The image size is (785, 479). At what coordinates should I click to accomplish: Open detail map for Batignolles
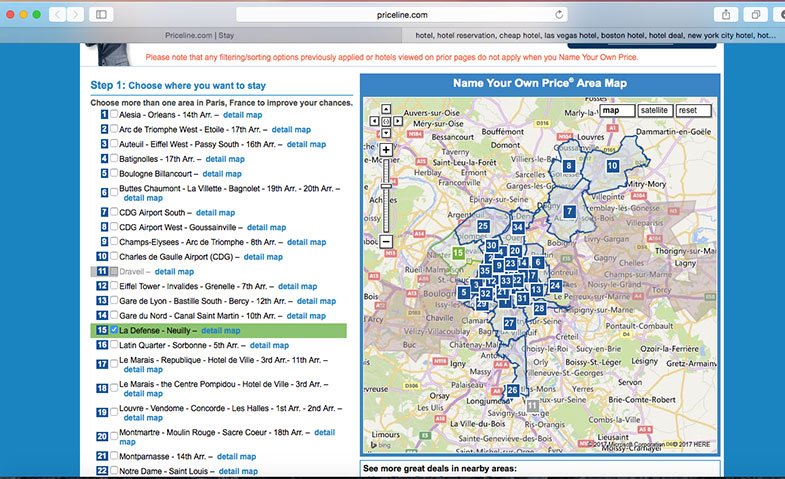pos(224,159)
